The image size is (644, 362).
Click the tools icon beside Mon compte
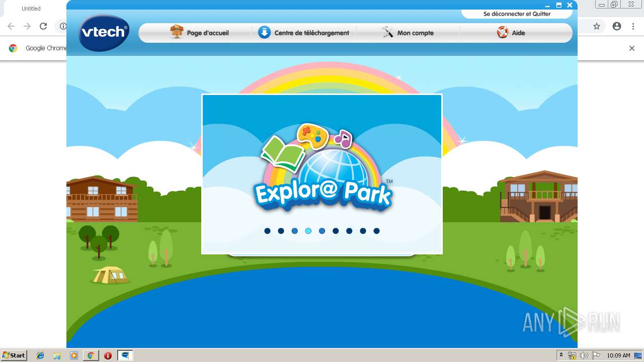pyautogui.click(x=388, y=33)
